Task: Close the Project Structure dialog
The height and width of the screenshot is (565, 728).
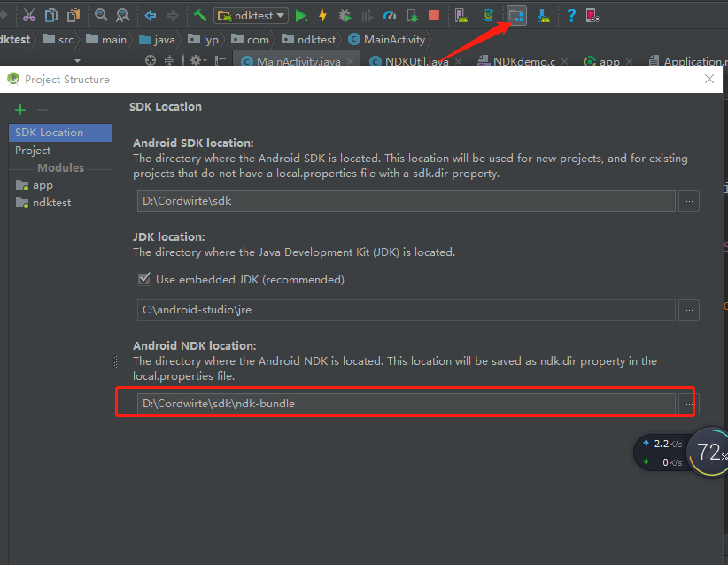Action: tap(709, 79)
